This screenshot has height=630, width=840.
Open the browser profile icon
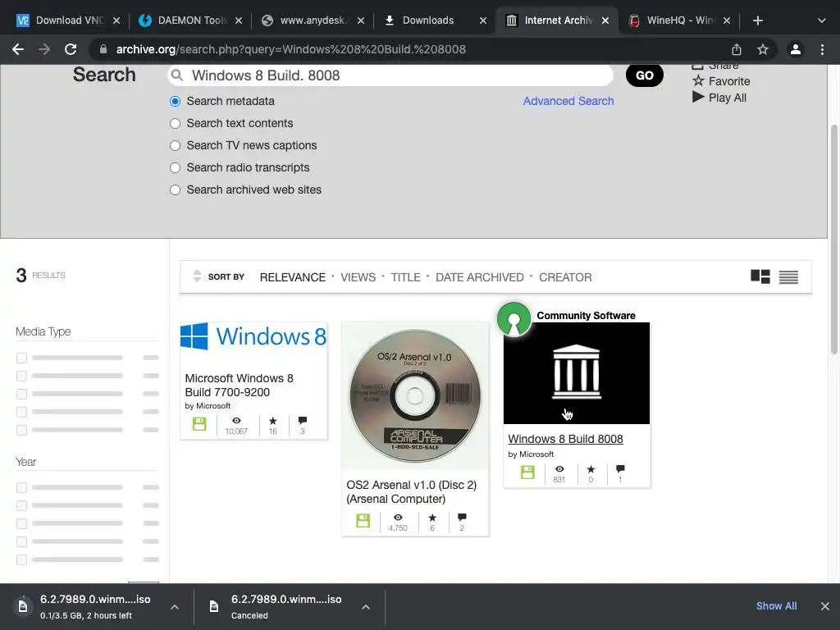(x=796, y=49)
